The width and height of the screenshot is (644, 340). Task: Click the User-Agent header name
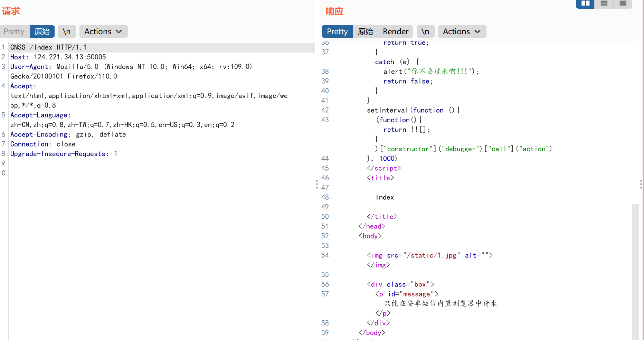29,67
